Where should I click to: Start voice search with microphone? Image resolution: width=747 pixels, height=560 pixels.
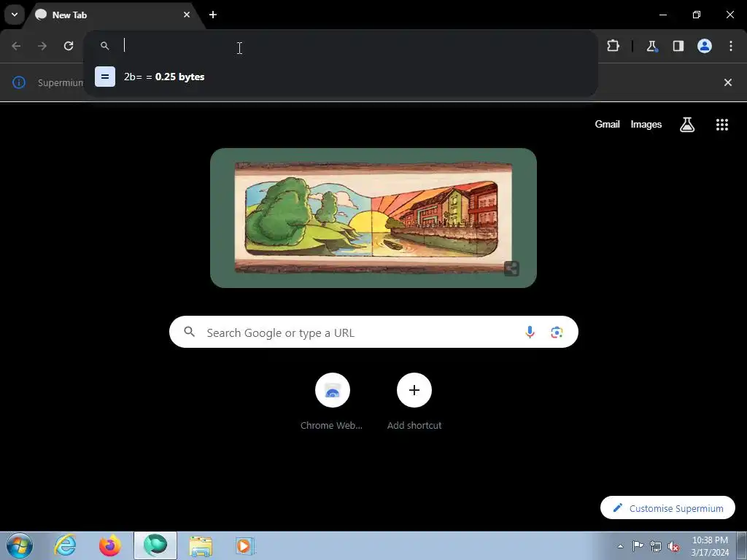coord(530,332)
